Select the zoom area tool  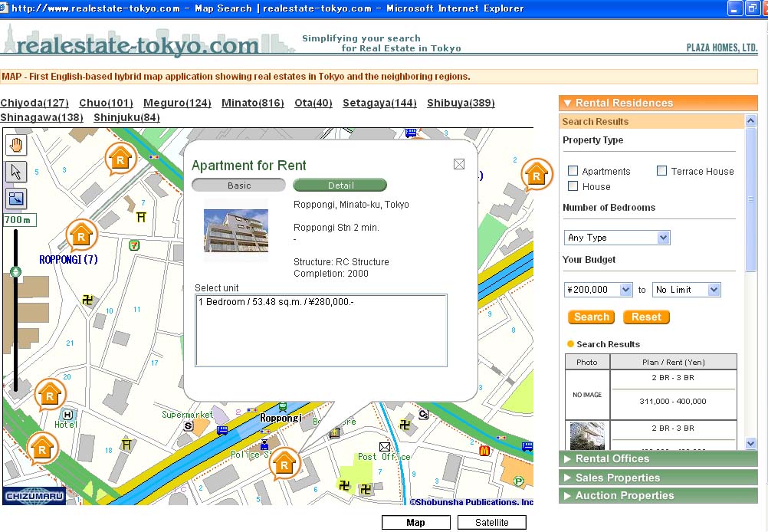[16, 199]
